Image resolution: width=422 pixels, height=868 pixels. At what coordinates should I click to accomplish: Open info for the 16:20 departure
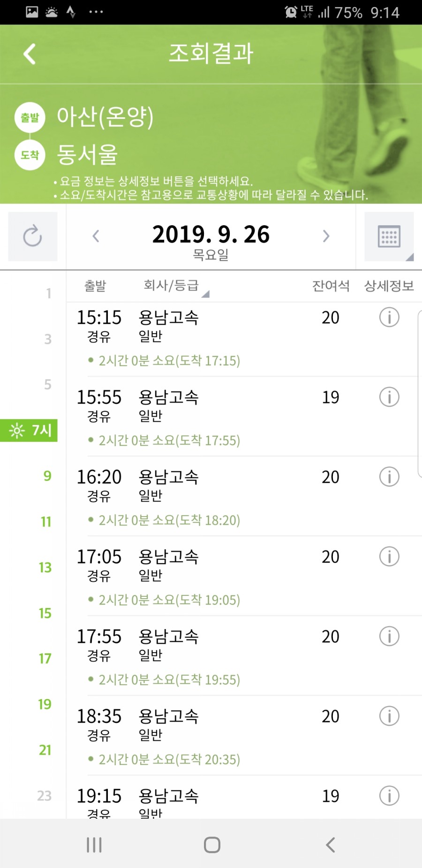[x=389, y=477]
